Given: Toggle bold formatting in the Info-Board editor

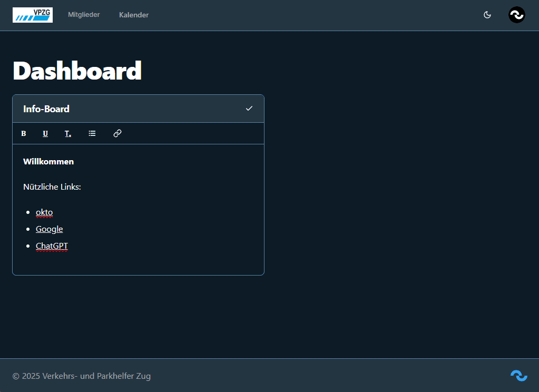Looking at the screenshot, I should tap(24, 133).
